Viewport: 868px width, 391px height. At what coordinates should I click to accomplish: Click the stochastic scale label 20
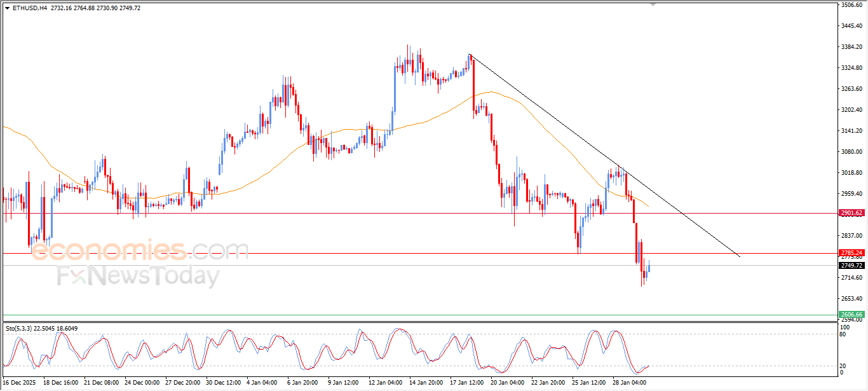[844, 366]
